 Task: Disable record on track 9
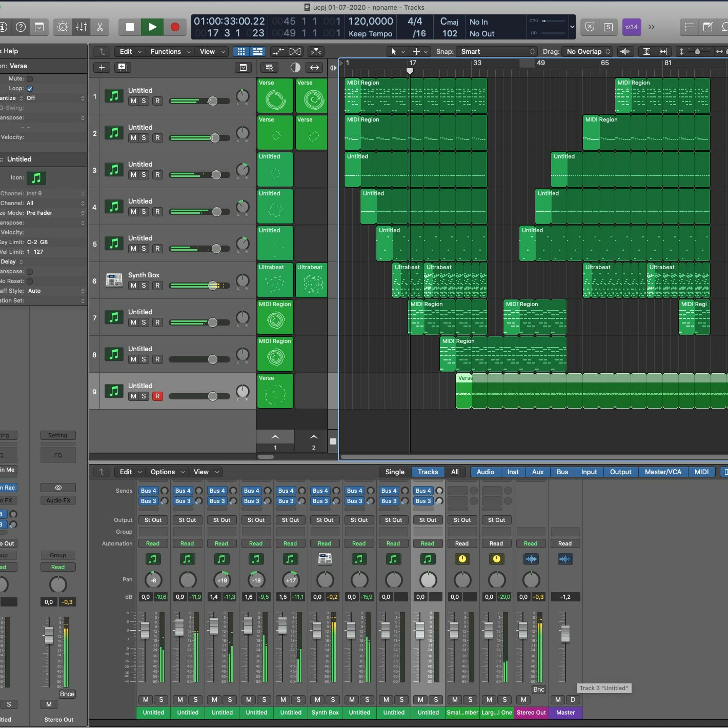[157, 396]
